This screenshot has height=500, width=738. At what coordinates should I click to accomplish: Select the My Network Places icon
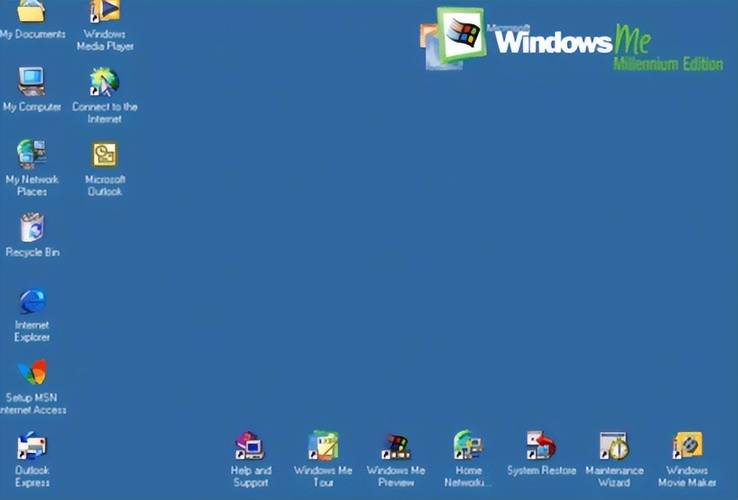(32, 154)
